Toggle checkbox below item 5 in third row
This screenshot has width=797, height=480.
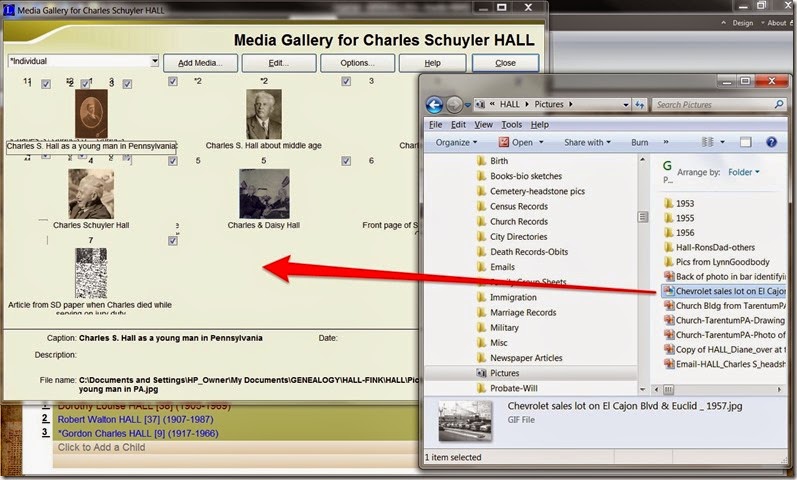173,241
